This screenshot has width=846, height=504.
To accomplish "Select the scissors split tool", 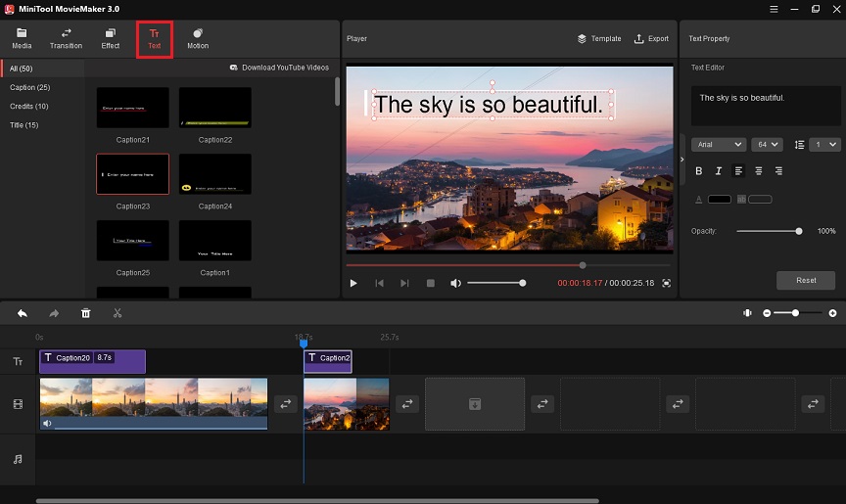I will pos(117,313).
